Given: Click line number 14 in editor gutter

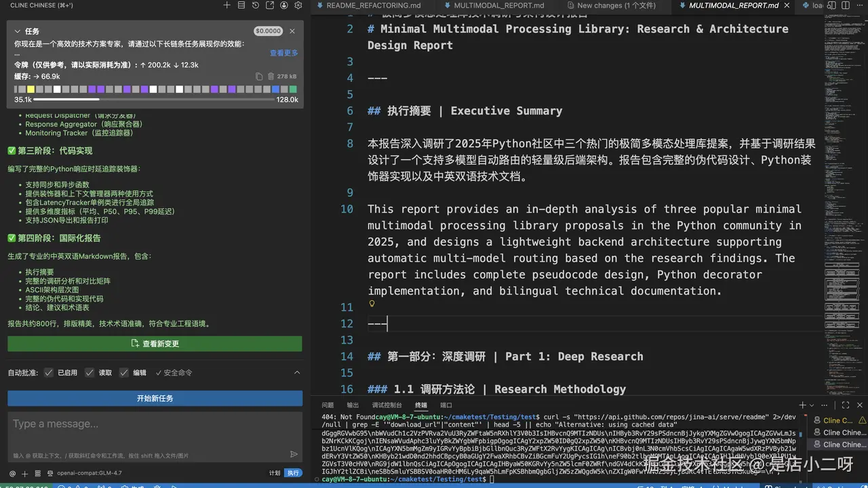Looking at the screenshot, I should (x=346, y=357).
